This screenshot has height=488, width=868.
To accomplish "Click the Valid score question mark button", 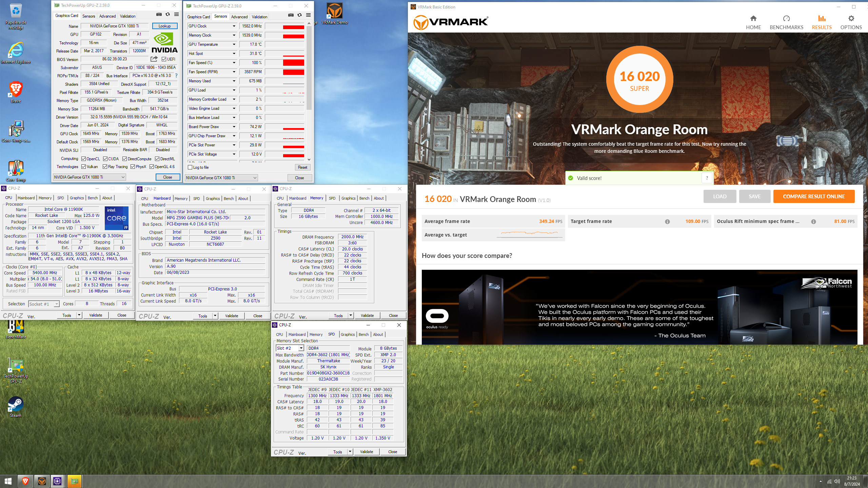I will click(707, 178).
